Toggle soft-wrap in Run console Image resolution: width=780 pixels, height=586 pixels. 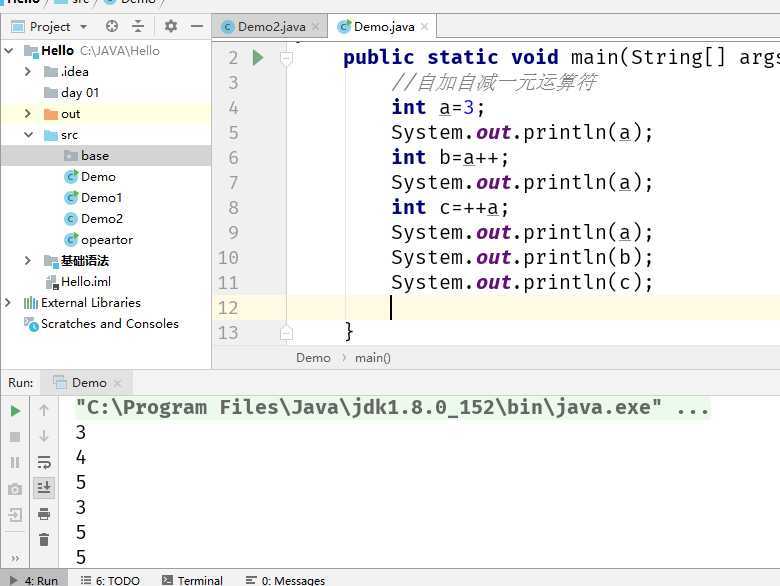(x=44, y=462)
